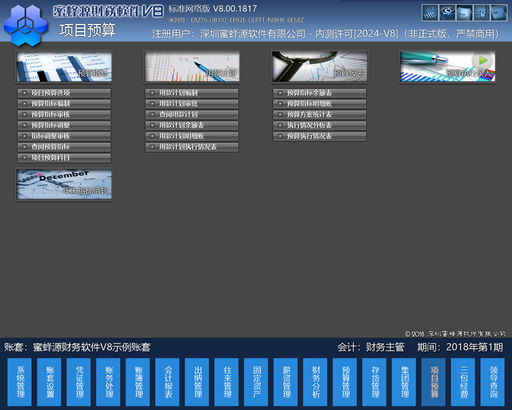Click the checkered-pattern icon in the top-right toolbar
The height and width of the screenshot is (410, 512).
(x=430, y=13)
